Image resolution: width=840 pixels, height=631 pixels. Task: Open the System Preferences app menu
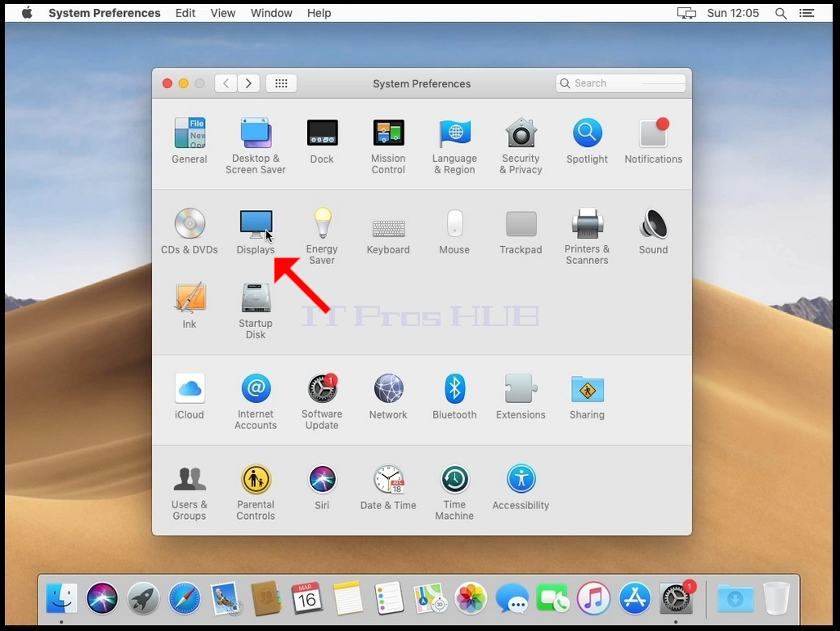(x=105, y=13)
